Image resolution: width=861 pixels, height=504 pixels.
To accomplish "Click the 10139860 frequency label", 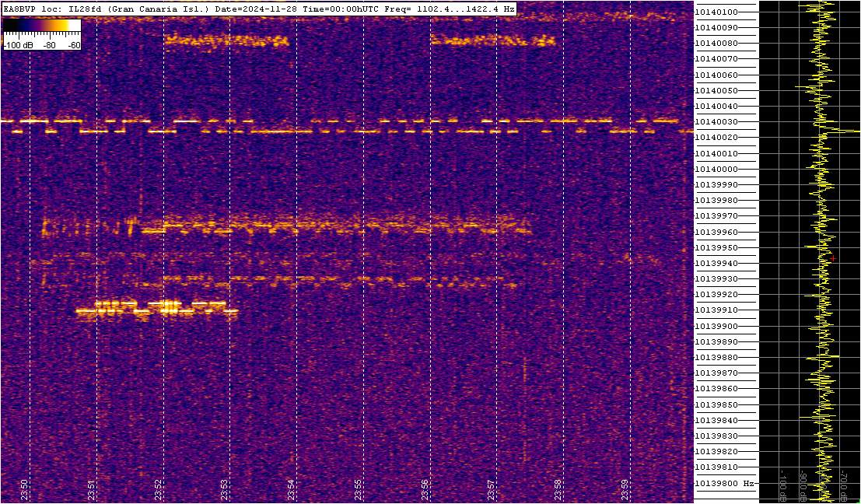I will click(716, 389).
